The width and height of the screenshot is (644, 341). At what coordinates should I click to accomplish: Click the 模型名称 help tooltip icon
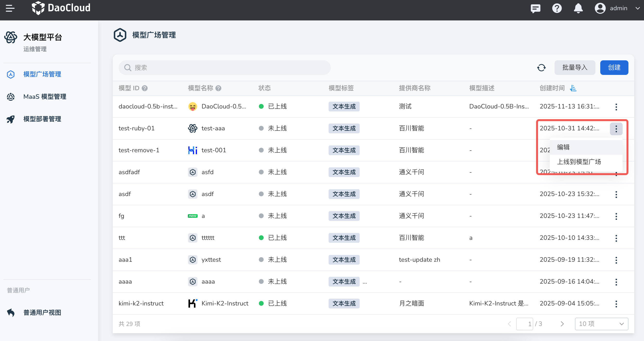218,88
